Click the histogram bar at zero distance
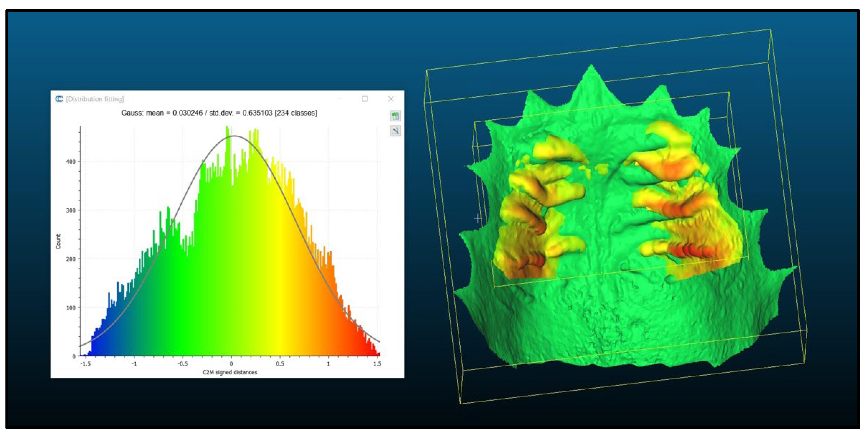This screenshot has height=437, width=868. pyautogui.click(x=231, y=270)
